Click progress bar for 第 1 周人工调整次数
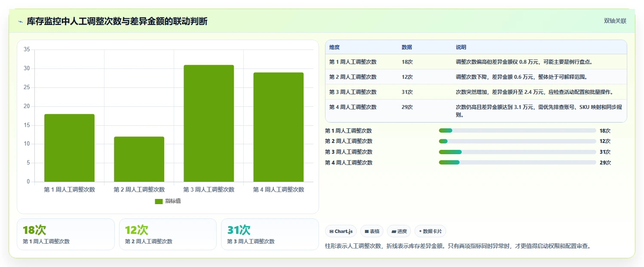 coord(518,130)
